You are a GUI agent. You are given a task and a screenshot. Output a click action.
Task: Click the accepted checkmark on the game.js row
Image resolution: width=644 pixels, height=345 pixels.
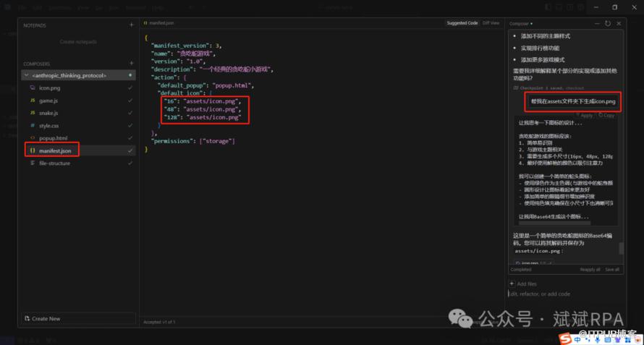[130, 101]
